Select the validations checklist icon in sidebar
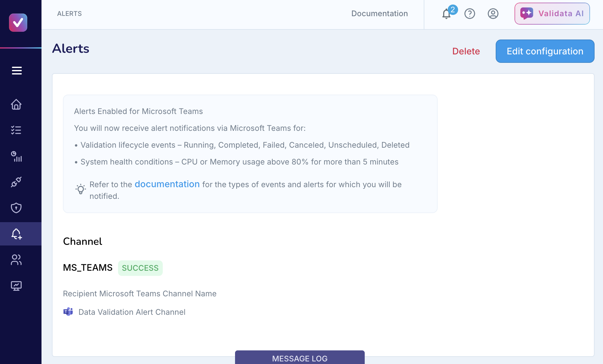Viewport: 603px width, 364px height. coord(16,130)
